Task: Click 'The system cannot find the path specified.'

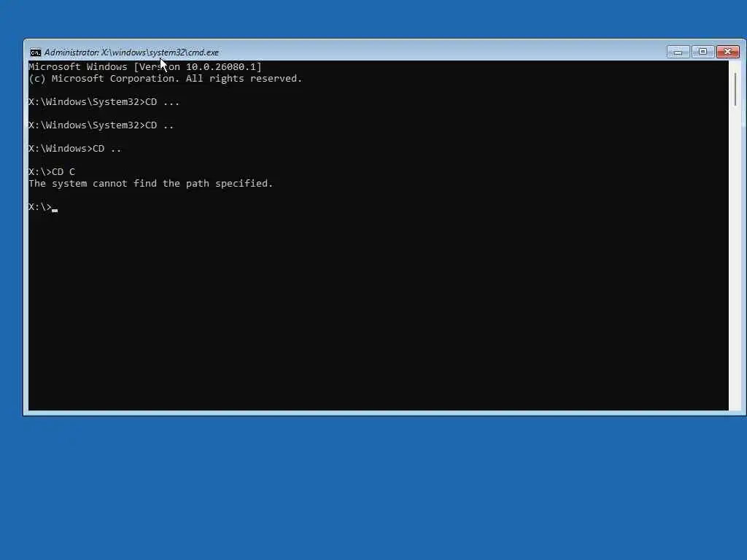Action: point(150,183)
